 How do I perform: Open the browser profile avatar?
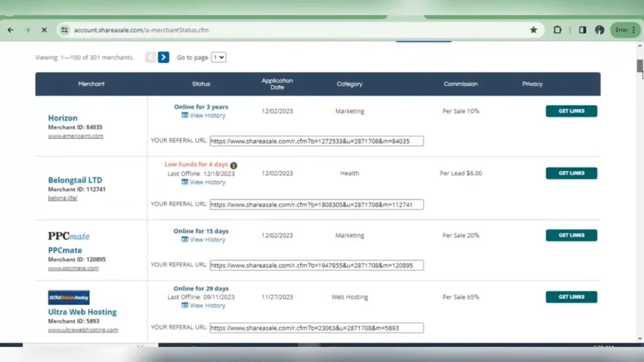point(599,30)
